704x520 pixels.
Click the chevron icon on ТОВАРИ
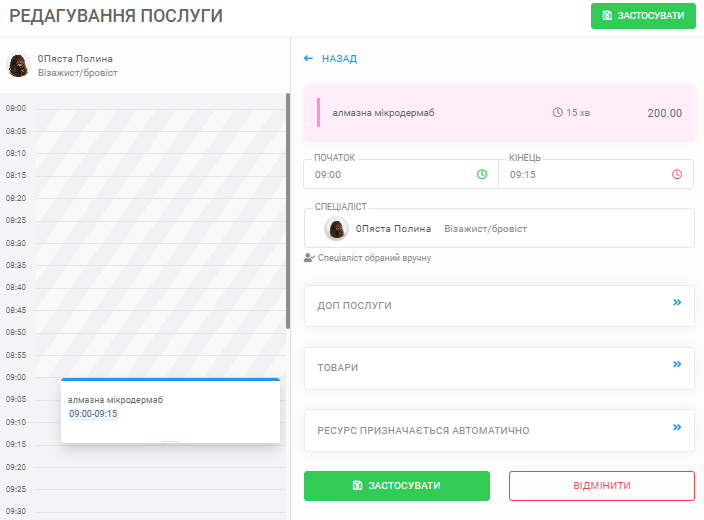[677, 364]
